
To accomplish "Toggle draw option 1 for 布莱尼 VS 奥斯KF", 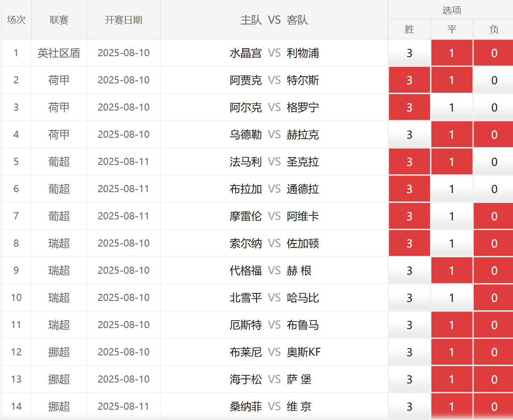I will click(x=452, y=352).
